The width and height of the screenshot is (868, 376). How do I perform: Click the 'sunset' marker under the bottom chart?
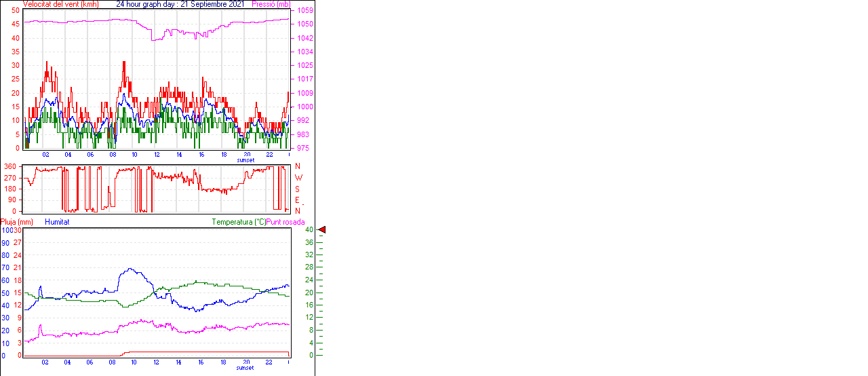(x=245, y=368)
